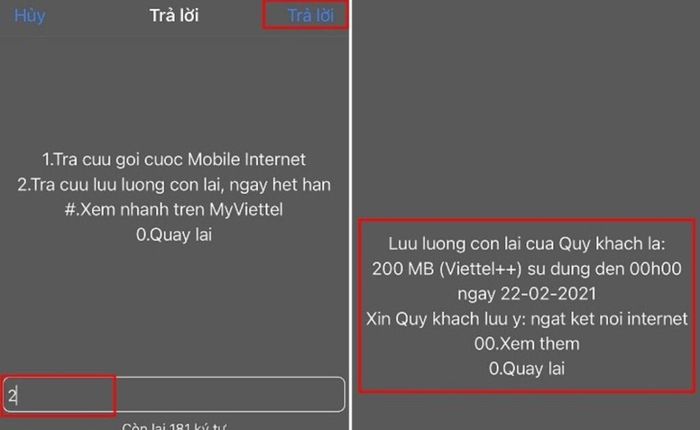The width and height of the screenshot is (700, 430).
Task: Click the Xin Quy khach luu y notice
Action: click(527, 319)
